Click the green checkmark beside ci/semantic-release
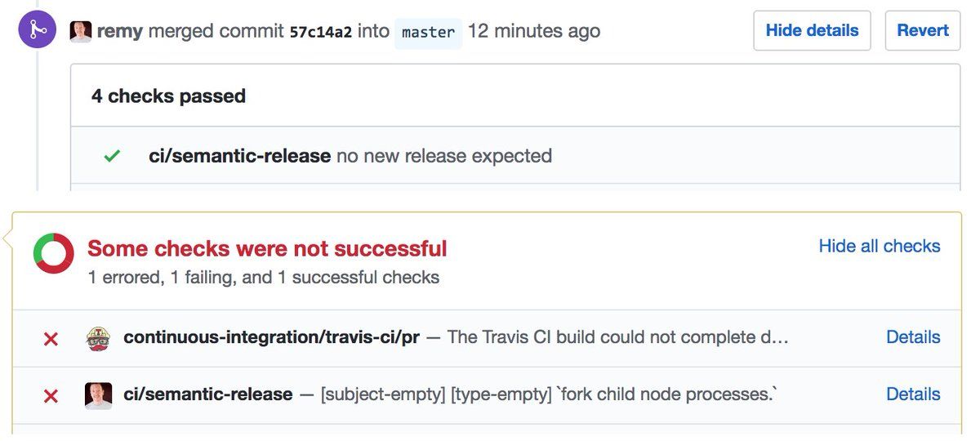Viewport: 980px width, 441px height. pos(113,156)
